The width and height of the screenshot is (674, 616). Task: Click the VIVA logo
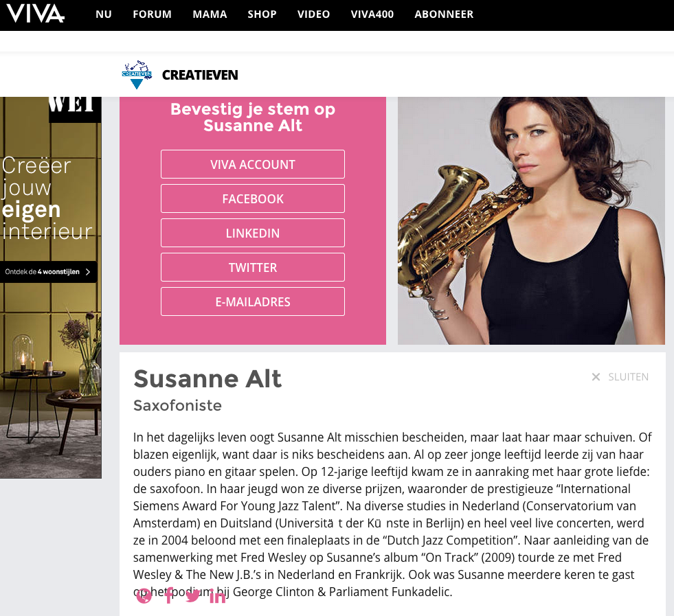coord(35,14)
